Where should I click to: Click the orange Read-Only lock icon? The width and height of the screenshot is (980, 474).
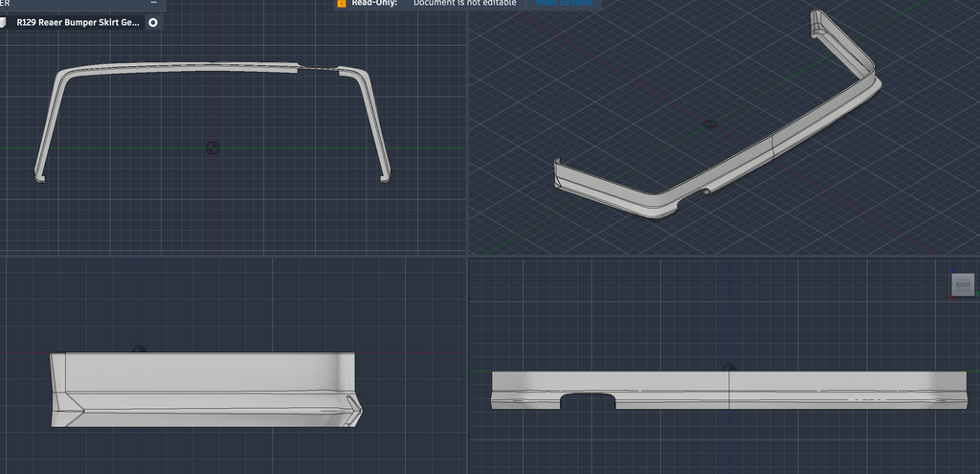click(342, 3)
